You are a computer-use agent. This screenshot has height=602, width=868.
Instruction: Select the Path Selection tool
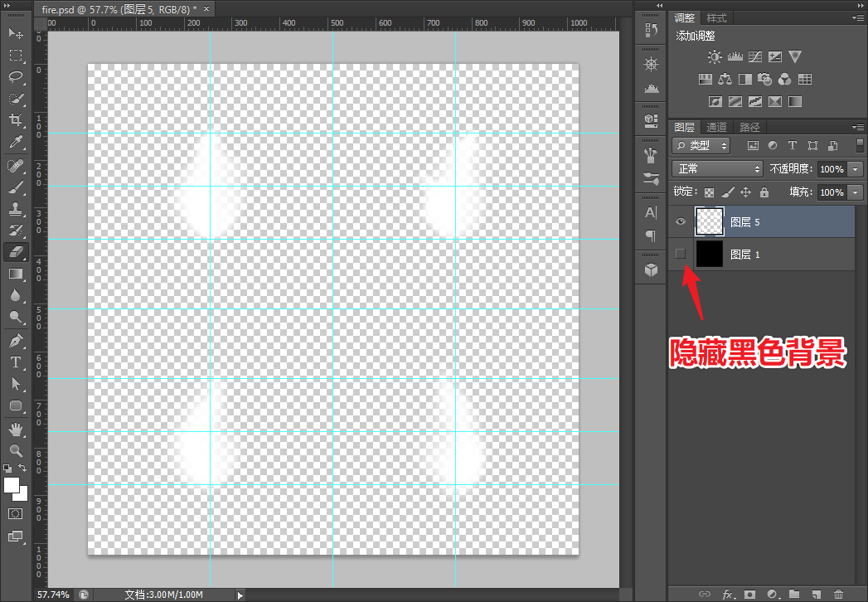16,384
